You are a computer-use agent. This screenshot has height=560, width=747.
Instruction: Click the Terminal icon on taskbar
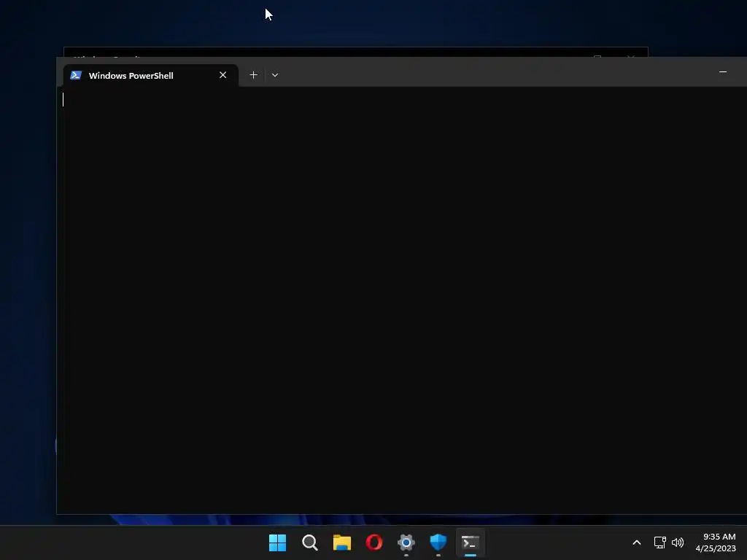point(471,542)
